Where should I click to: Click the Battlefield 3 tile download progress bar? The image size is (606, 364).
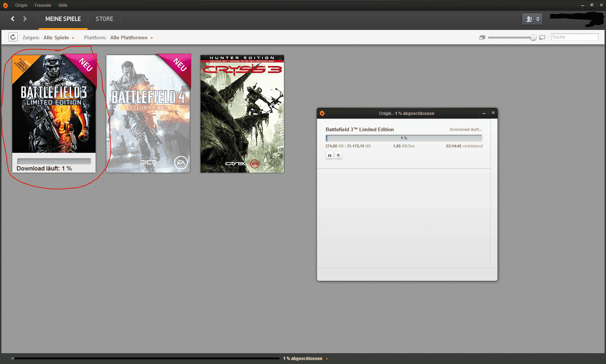tap(54, 161)
